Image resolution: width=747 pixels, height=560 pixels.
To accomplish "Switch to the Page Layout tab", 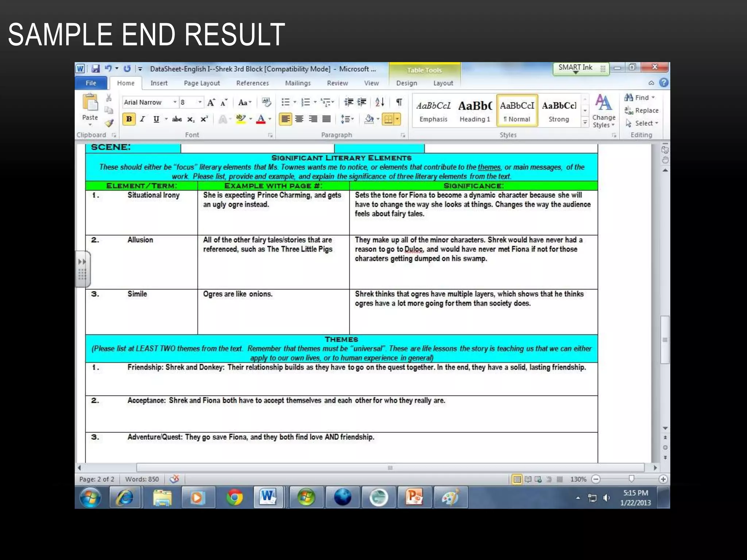I will (202, 83).
